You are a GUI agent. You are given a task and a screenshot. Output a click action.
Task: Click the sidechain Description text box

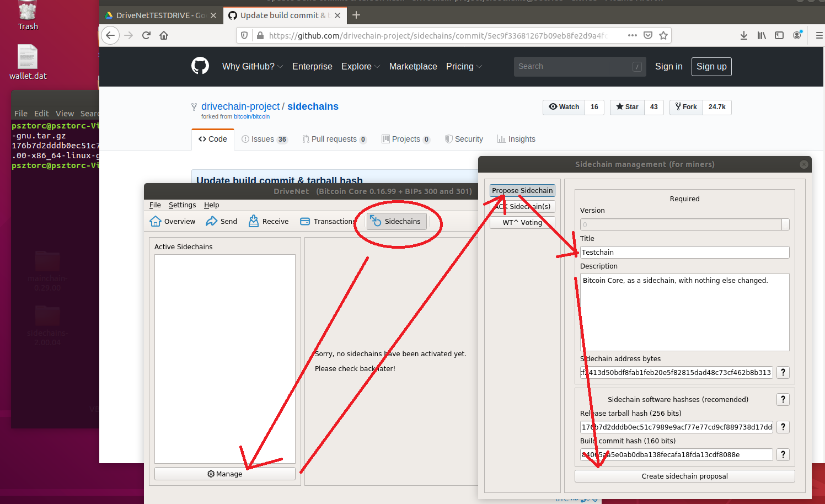684,312
